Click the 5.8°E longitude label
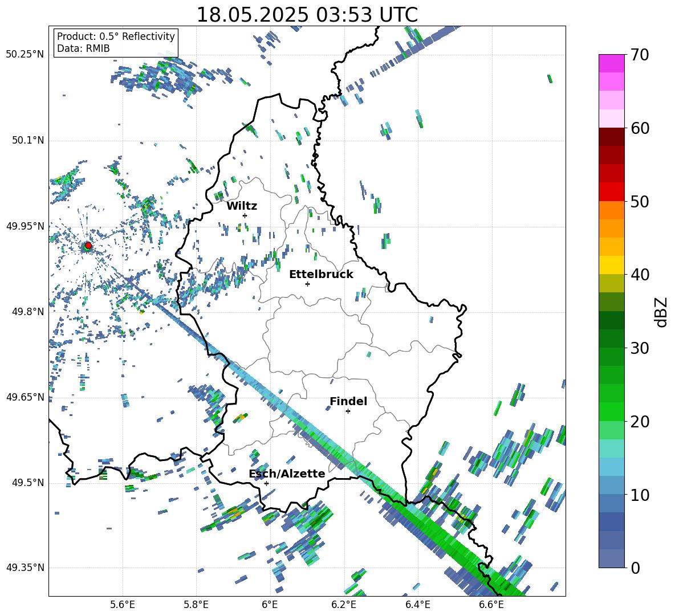The height and width of the screenshot is (616, 675). point(196,605)
